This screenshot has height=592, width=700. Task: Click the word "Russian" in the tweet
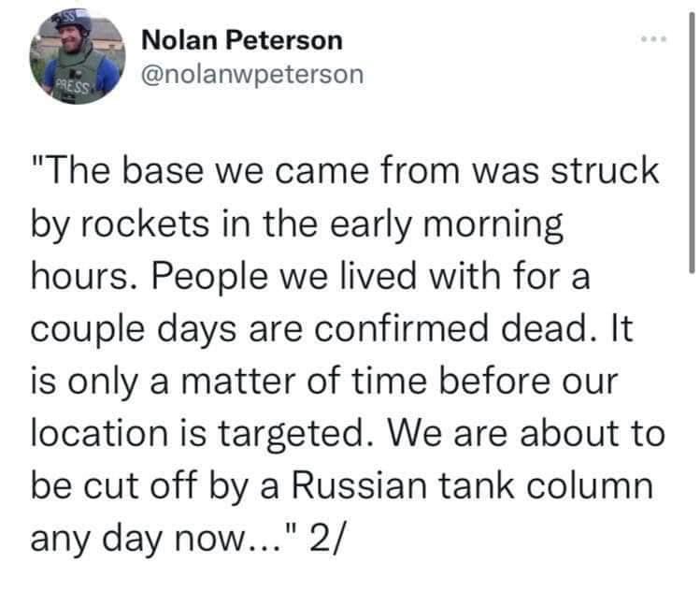coord(360,485)
